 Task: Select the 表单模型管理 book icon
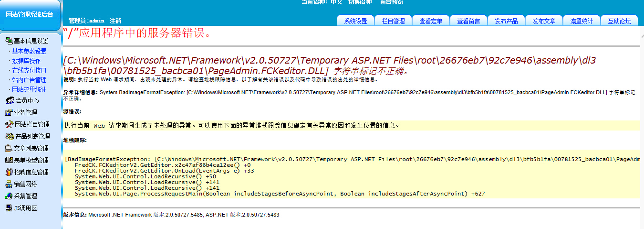pos(9,160)
